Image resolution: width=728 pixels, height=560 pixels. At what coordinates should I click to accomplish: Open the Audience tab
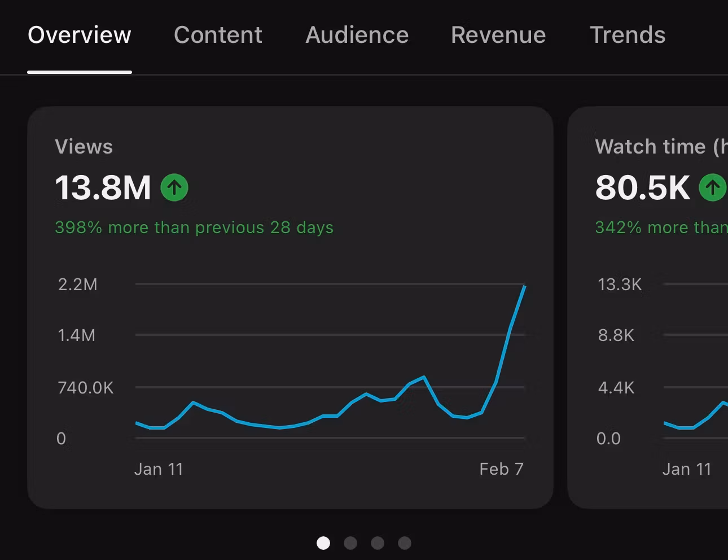pos(357,35)
